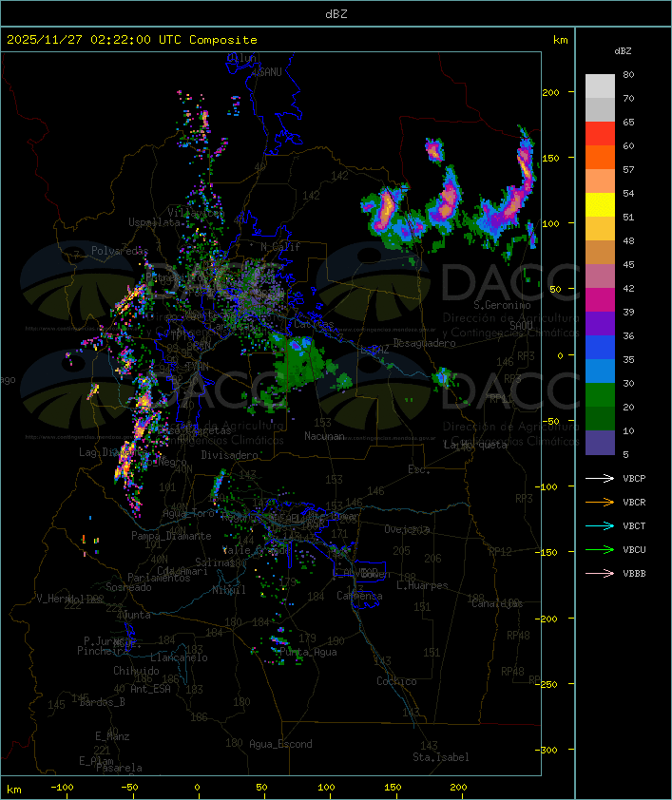Click the cyan VBCT arrow icon
672x800 pixels.
click(x=600, y=525)
